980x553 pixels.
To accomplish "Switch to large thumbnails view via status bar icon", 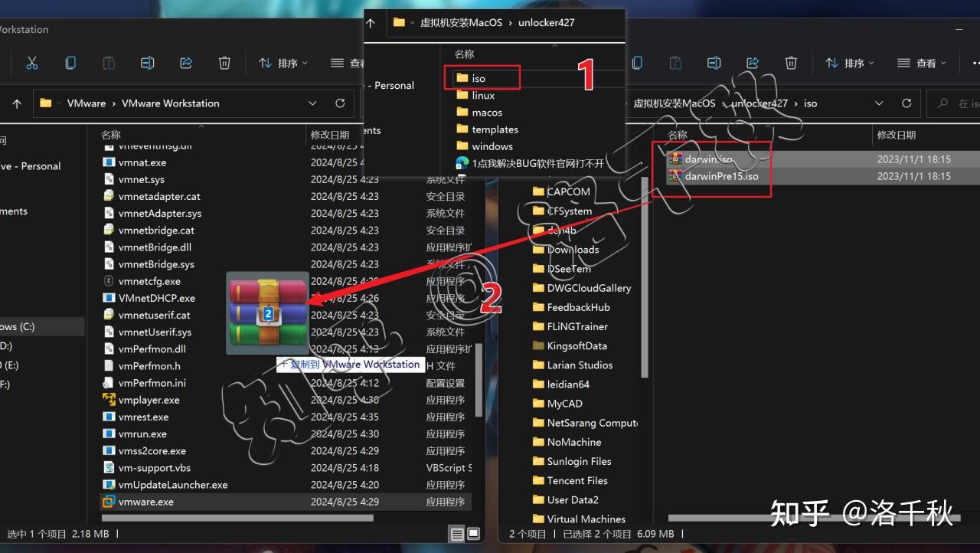I will [x=473, y=534].
